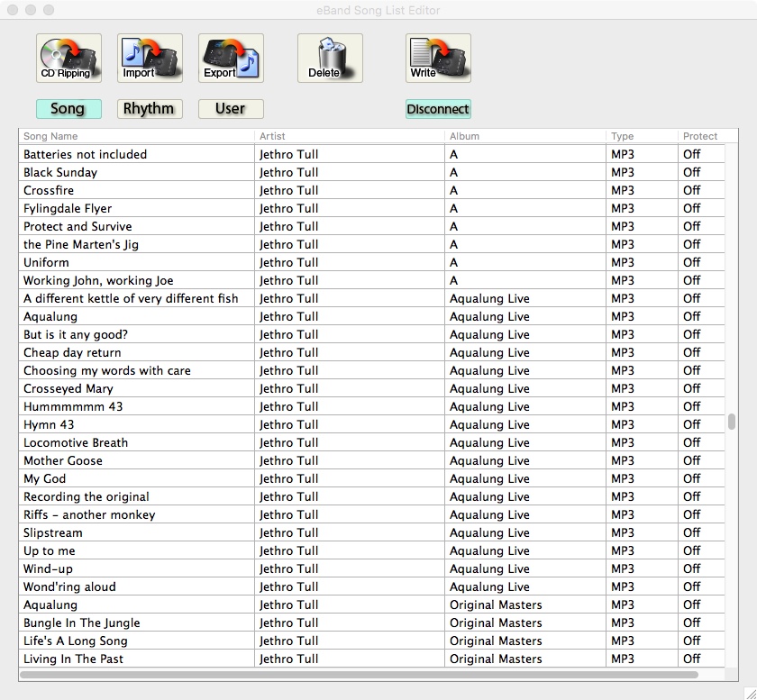The width and height of the screenshot is (757, 700).
Task: Switch to the User tab
Action: (231, 109)
